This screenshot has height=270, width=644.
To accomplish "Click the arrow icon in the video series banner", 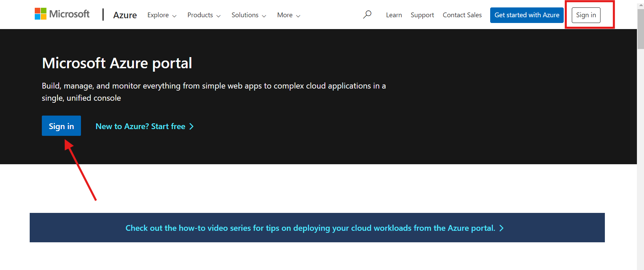I will 502,228.
